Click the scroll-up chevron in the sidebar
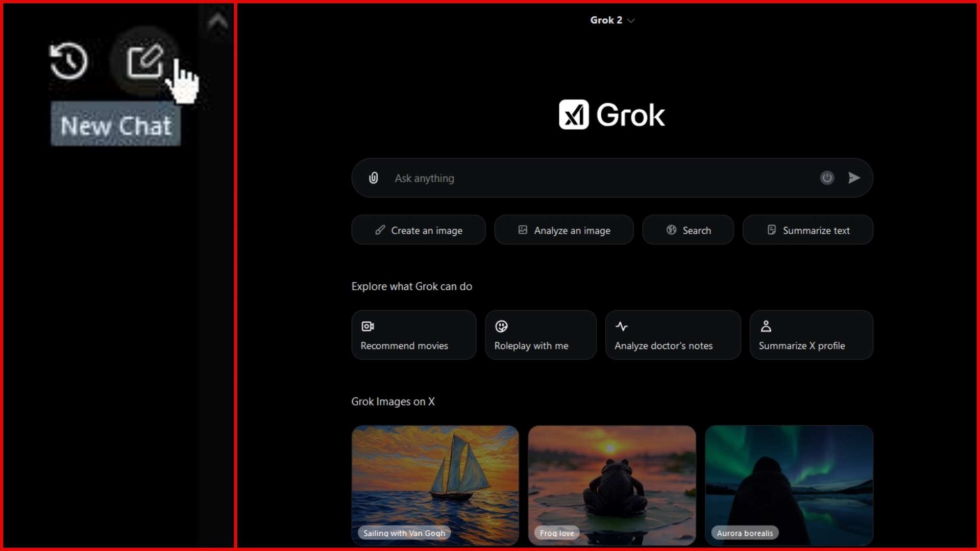The image size is (980, 551). click(x=218, y=21)
